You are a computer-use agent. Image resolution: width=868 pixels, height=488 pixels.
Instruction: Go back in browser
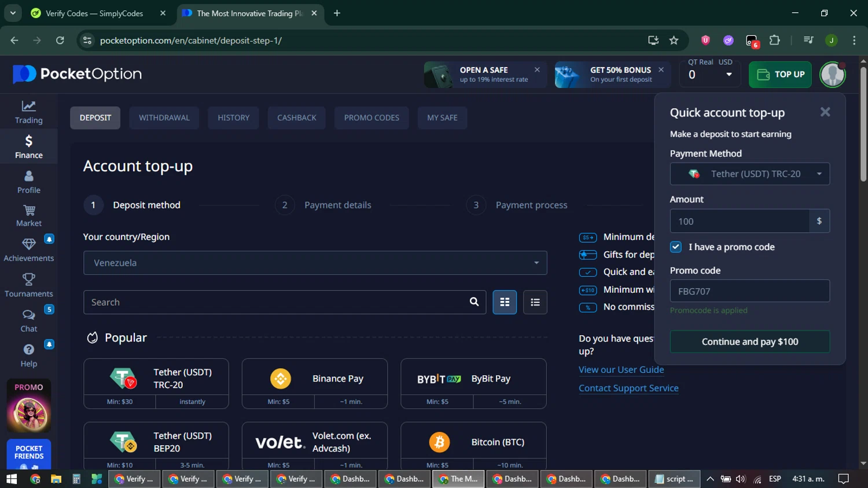(x=14, y=40)
